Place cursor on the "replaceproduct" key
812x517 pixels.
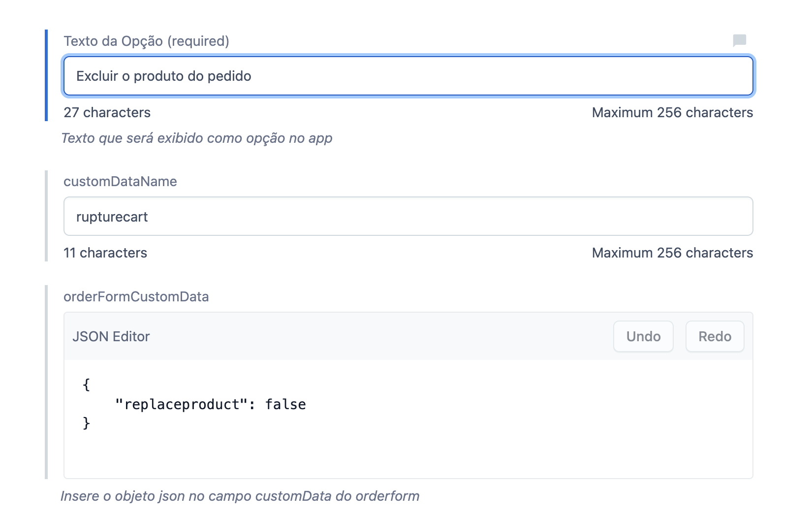181,405
